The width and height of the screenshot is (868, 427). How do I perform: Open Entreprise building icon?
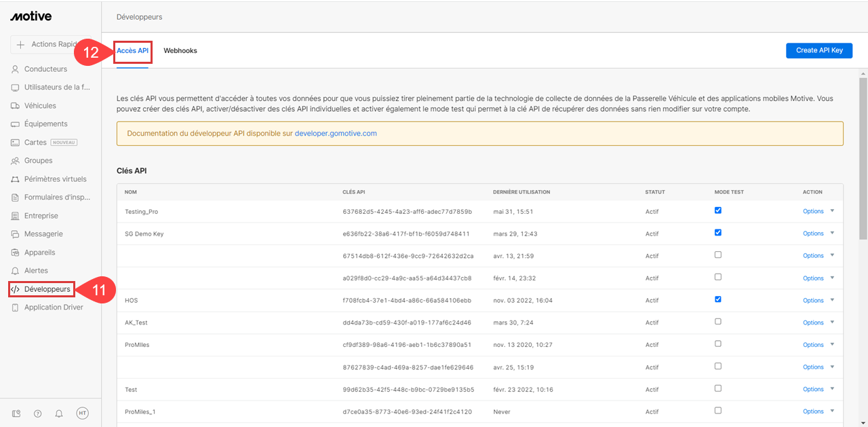click(16, 216)
